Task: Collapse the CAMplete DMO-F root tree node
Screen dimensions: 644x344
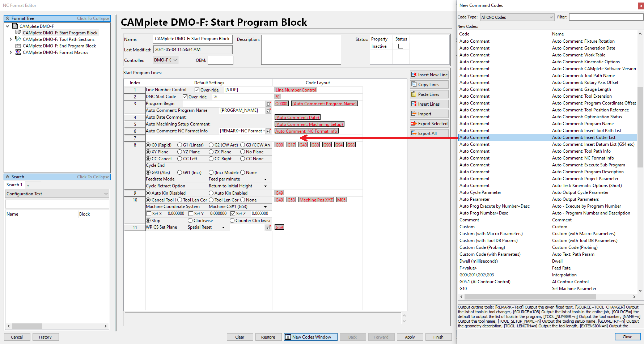Action: [8, 26]
